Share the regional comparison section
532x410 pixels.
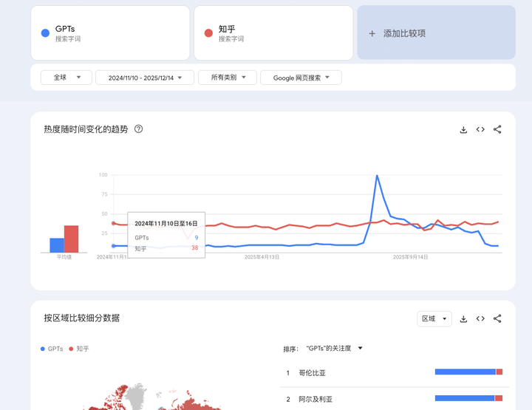pos(497,319)
